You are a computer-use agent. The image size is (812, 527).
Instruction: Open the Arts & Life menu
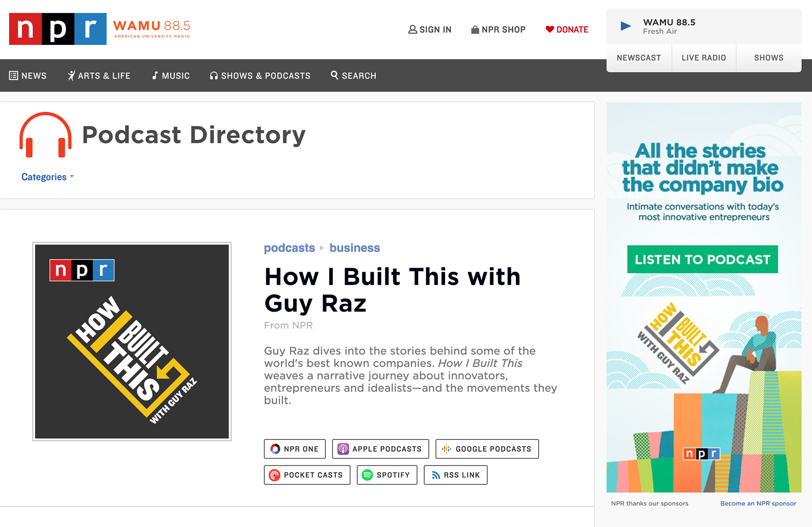[x=99, y=76]
